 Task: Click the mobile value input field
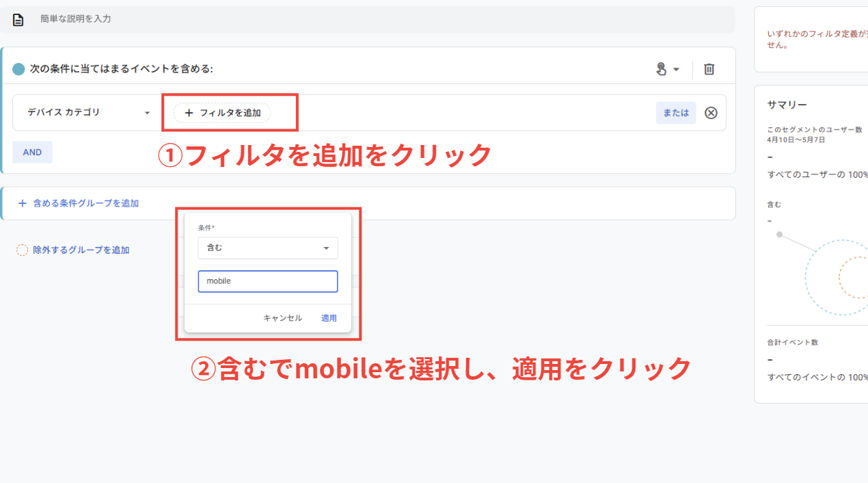coord(268,281)
